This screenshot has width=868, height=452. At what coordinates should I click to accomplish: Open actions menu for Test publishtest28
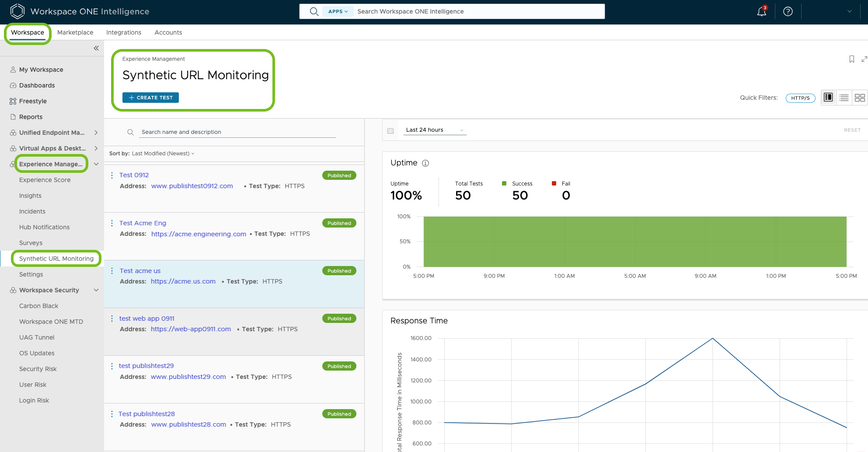[x=112, y=414]
